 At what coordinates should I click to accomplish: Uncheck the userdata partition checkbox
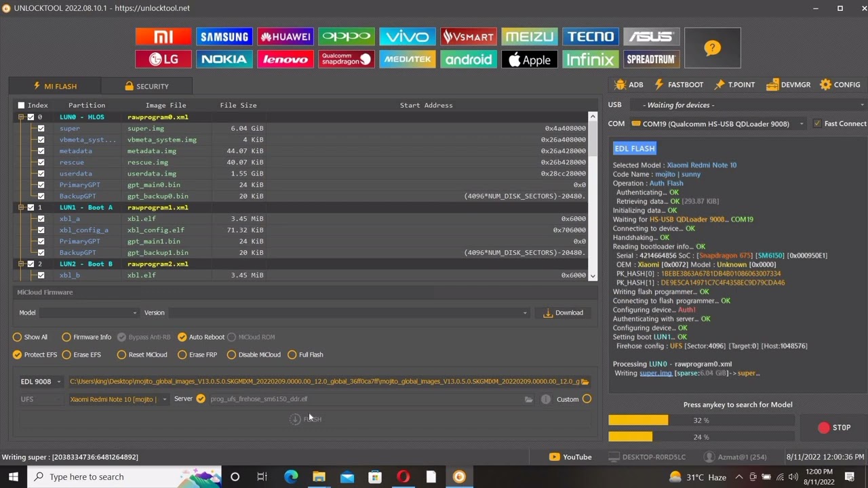tap(41, 174)
